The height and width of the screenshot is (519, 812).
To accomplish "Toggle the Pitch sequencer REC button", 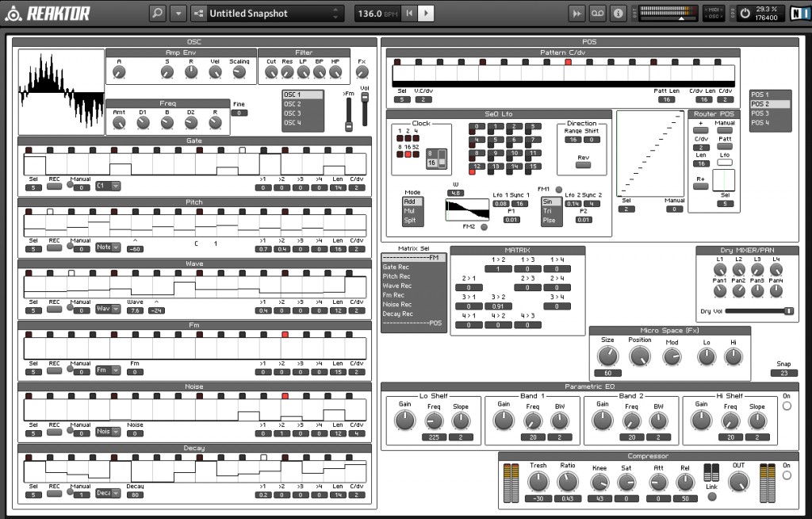I will (54, 248).
